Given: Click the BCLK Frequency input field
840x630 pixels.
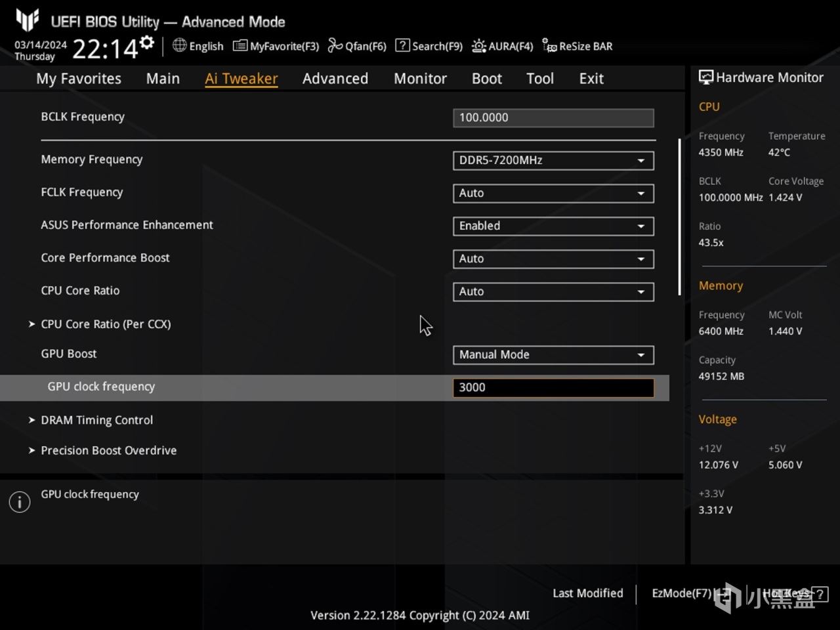Looking at the screenshot, I should (553, 117).
